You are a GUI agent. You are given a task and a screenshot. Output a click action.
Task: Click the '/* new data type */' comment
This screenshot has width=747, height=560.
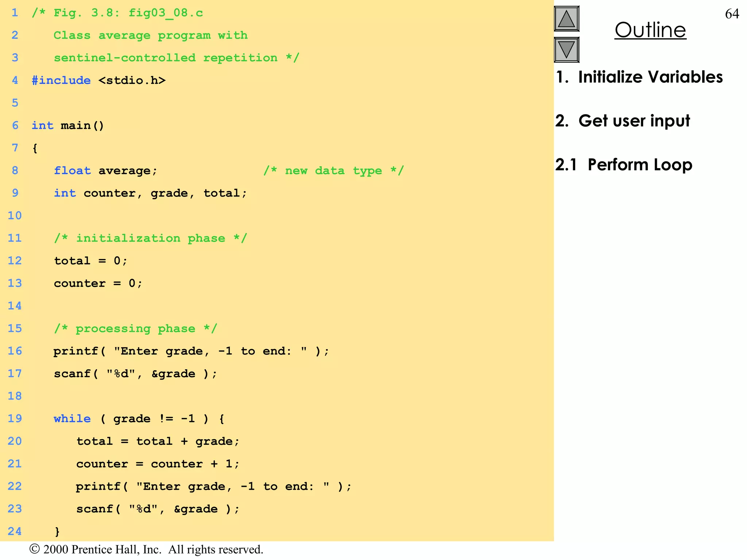[x=333, y=171]
